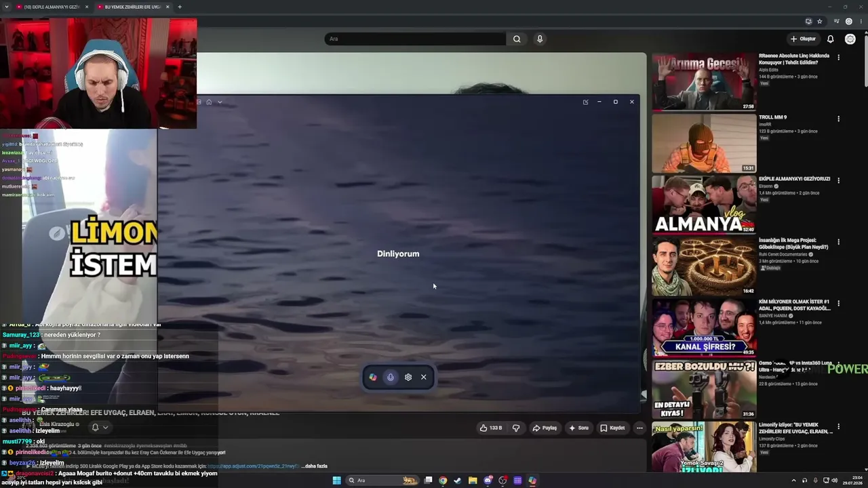Open Task View on the taskbar

pyautogui.click(x=428, y=481)
